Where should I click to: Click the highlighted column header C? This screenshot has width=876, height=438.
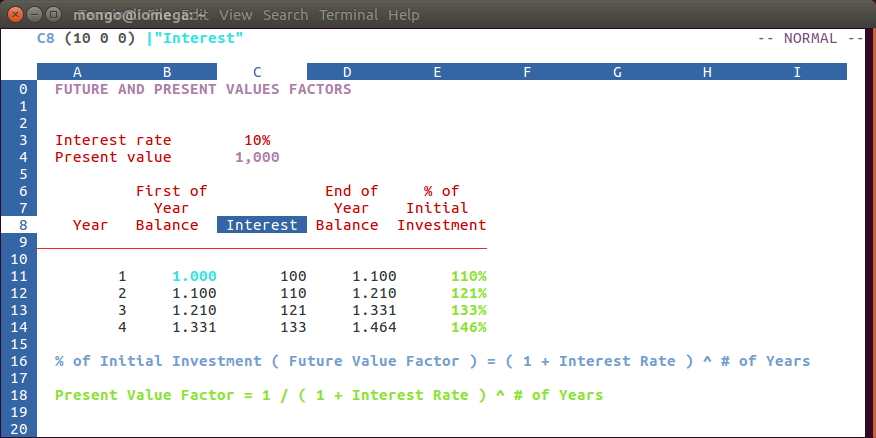click(257, 72)
